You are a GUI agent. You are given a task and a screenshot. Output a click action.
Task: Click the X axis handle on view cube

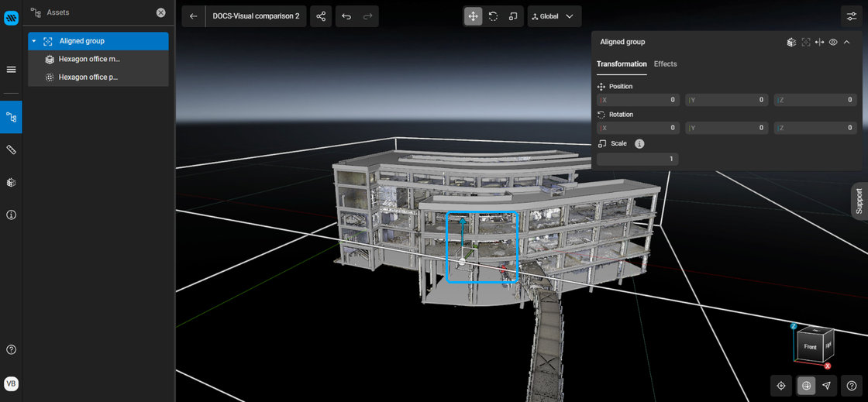click(x=828, y=366)
